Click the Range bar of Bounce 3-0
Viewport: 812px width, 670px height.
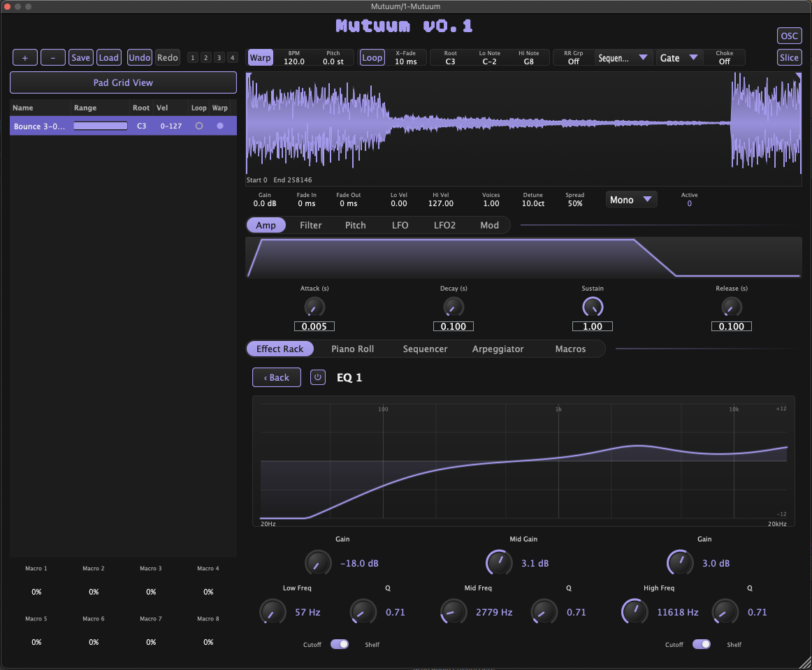pos(101,126)
